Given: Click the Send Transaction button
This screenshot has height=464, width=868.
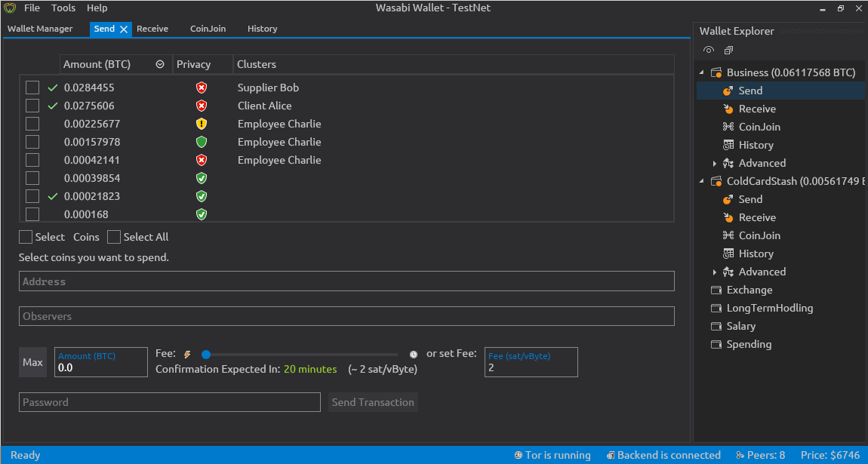Looking at the screenshot, I should (x=373, y=402).
